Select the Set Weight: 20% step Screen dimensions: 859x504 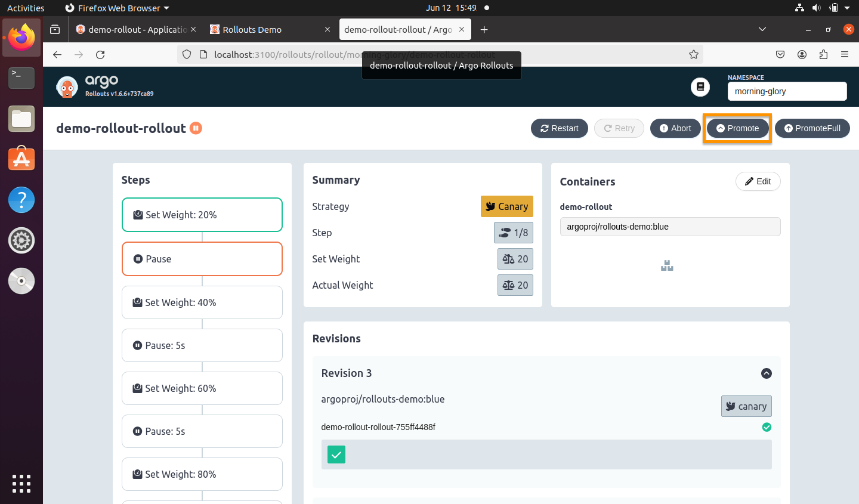coord(202,215)
